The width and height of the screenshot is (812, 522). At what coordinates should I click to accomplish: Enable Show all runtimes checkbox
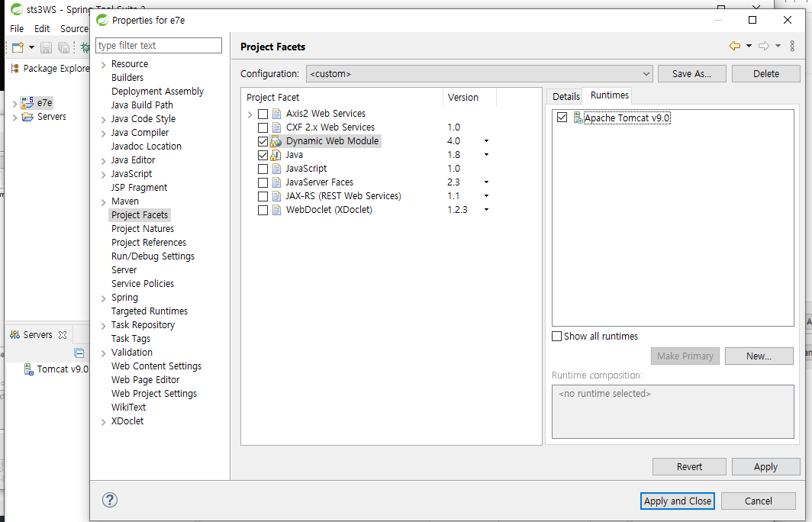tap(556, 336)
